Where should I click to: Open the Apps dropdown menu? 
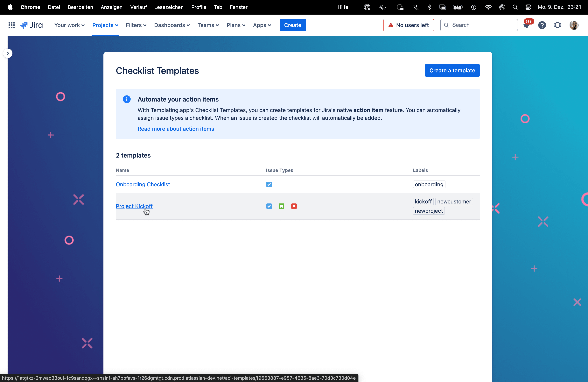[x=262, y=25]
